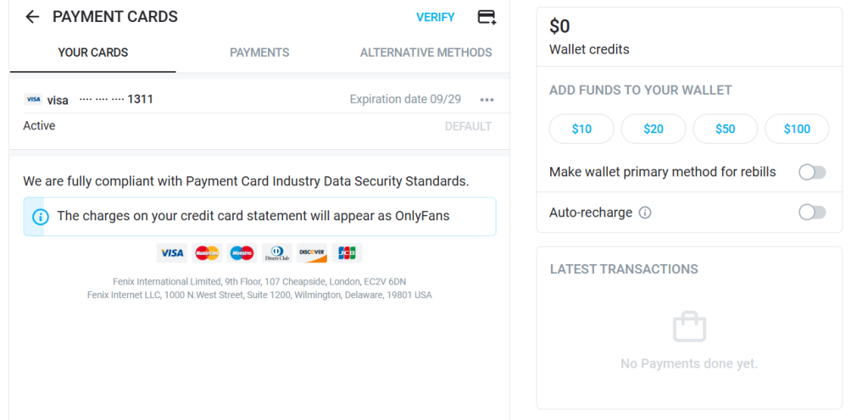Click the Default label on the card
This screenshot has width=868, height=420.
[x=468, y=126]
